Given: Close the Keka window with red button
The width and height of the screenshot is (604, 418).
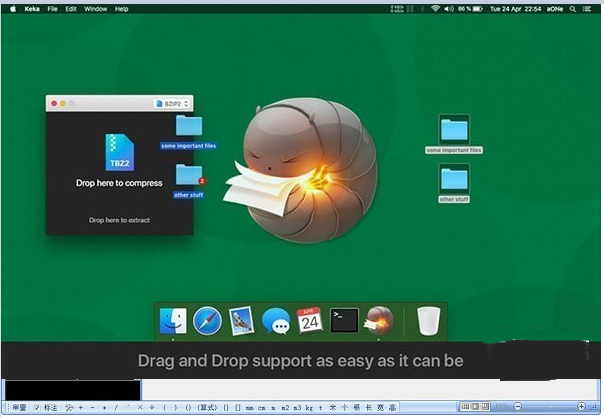Looking at the screenshot, I should [54, 103].
